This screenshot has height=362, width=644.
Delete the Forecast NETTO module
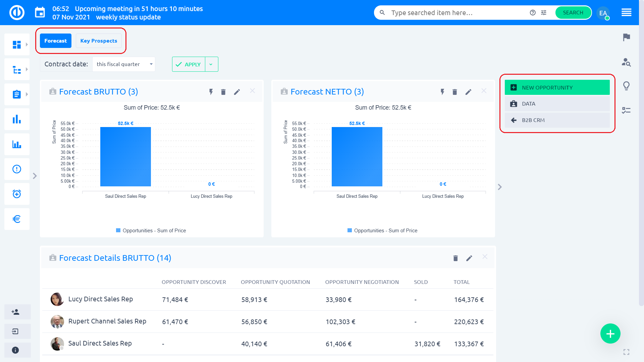point(455,92)
